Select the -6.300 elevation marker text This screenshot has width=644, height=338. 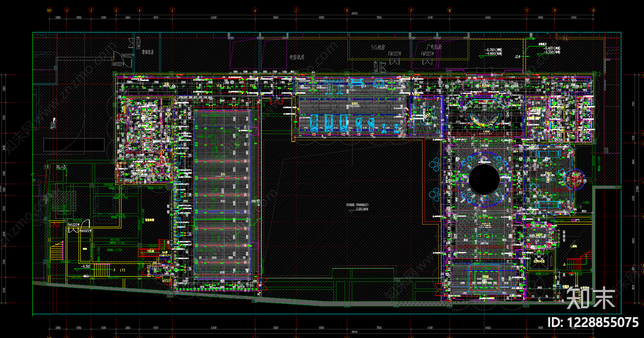(86, 267)
